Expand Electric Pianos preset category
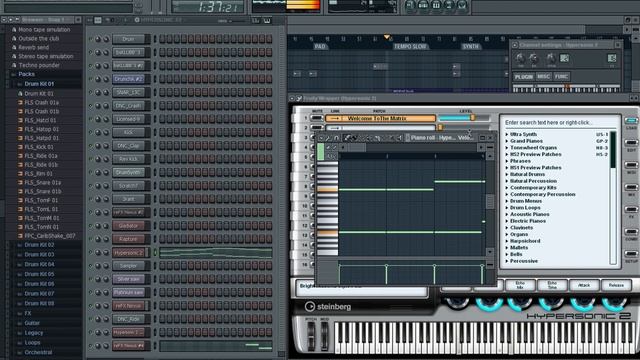This screenshot has height=360, width=640. pos(507,221)
